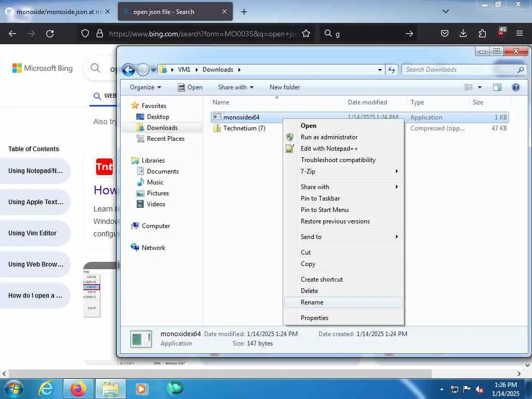The image size is (532, 399).
Task: Sort files by Date modified column
Action: (367, 102)
